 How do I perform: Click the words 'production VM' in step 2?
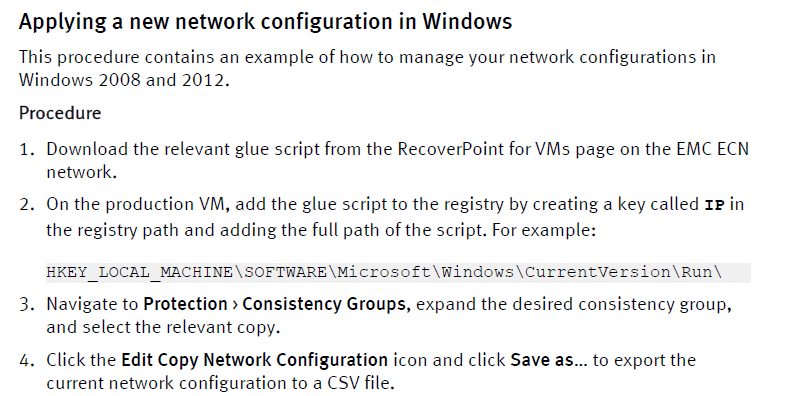pos(166,204)
